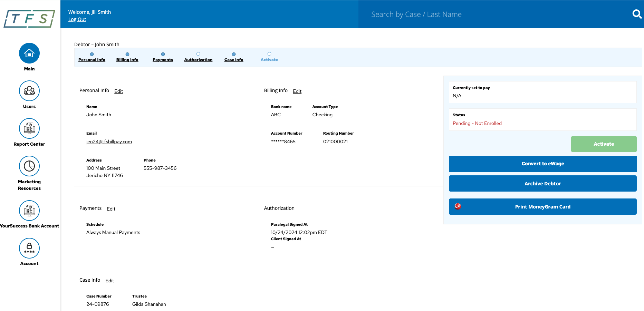Screen dimensions: 644x311
Task: Open the Main home icon
Action: click(29, 54)
